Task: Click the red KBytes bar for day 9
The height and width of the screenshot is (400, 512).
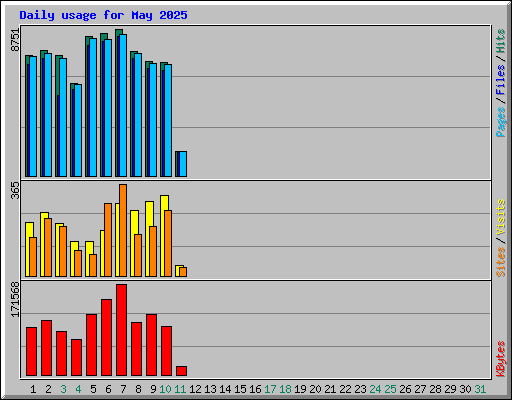Action: [x=152, y=345]
